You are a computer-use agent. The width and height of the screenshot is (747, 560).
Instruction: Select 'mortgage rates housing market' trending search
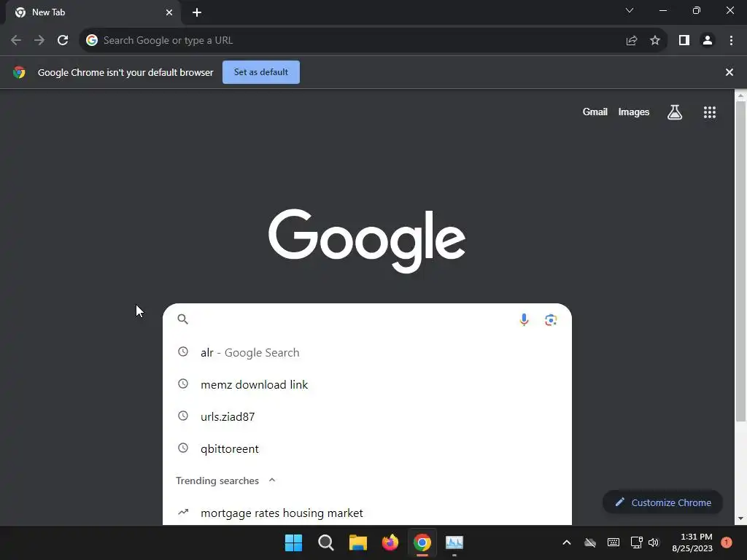tap(367, 513)
